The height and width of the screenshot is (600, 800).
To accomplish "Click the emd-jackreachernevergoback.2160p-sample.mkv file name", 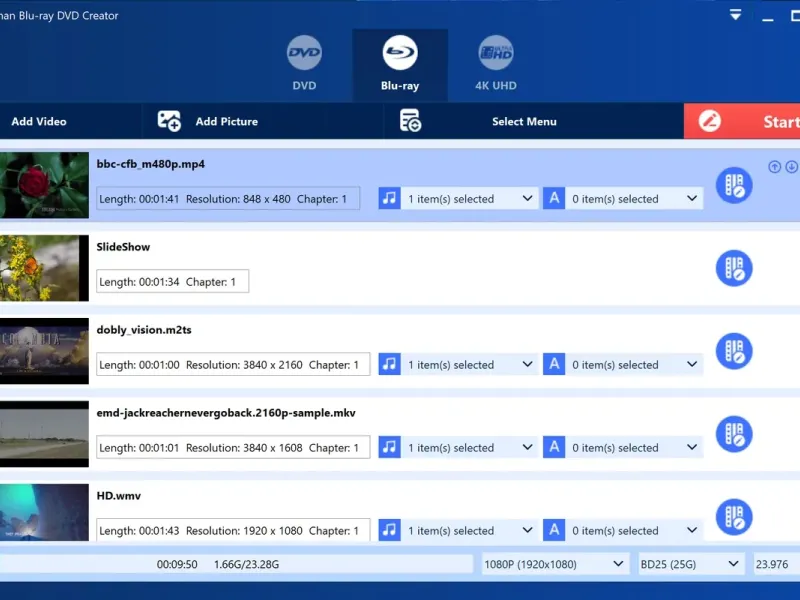I will point(226,413).
